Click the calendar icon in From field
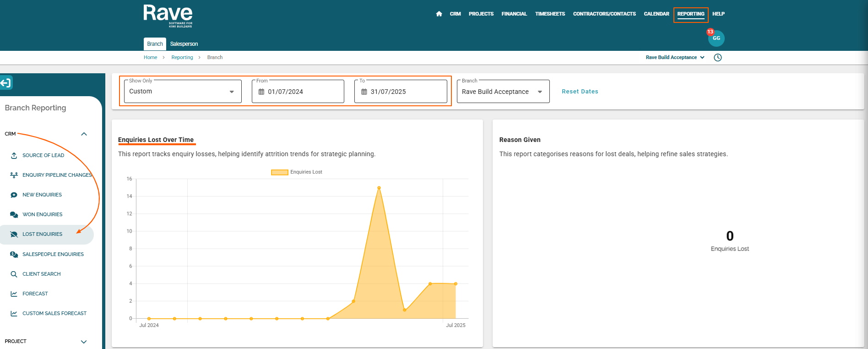Image resolution: width=868 pixels, height=349 pixels. point(261,92)
